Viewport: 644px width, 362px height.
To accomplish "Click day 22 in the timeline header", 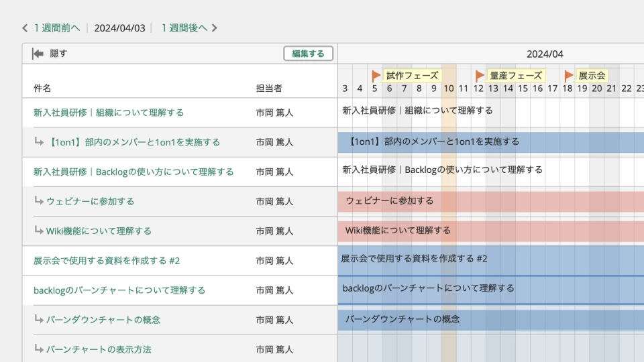I will point(627,88).
